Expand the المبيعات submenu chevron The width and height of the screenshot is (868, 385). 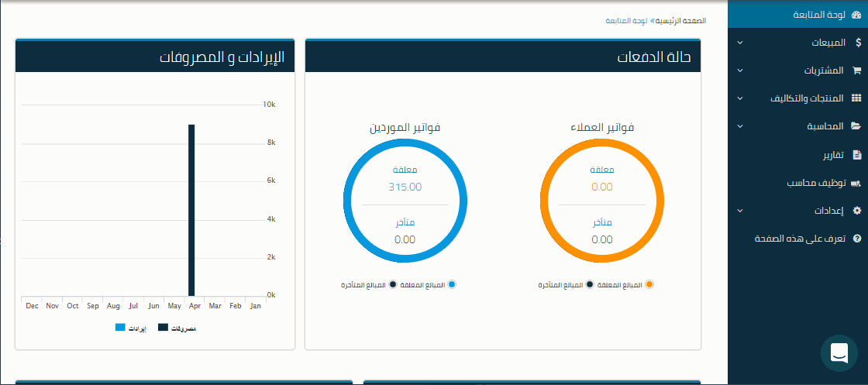(x=739, y=43)
